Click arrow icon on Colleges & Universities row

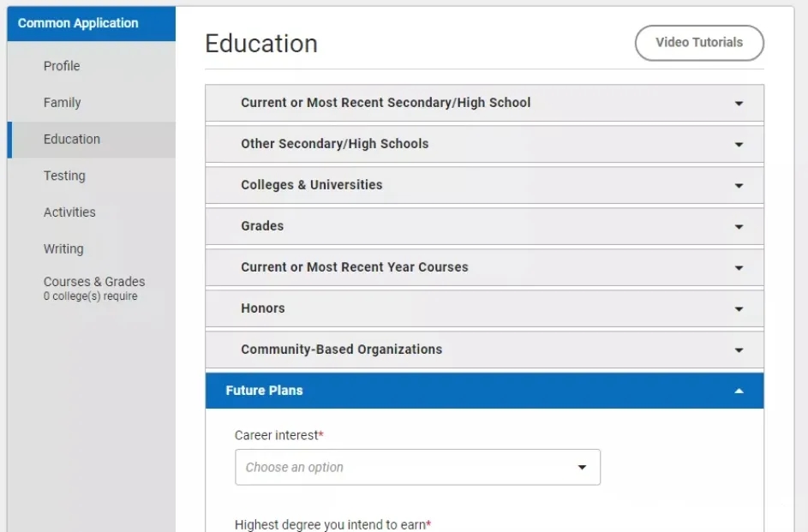739,186
